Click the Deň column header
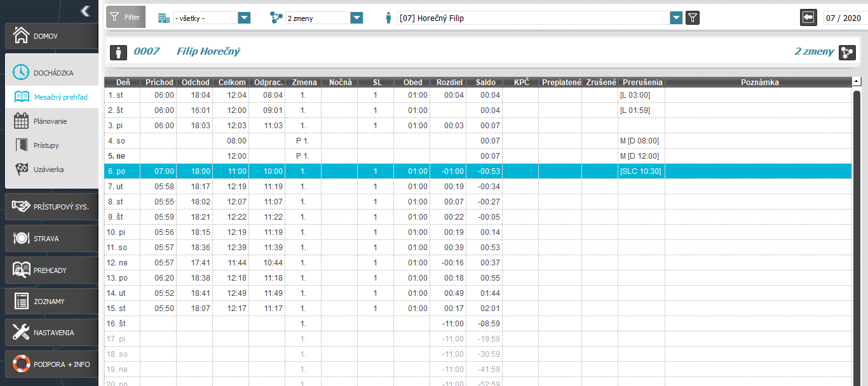The width and height of the screenshot is (868, 386). click(x=123, y=83)
